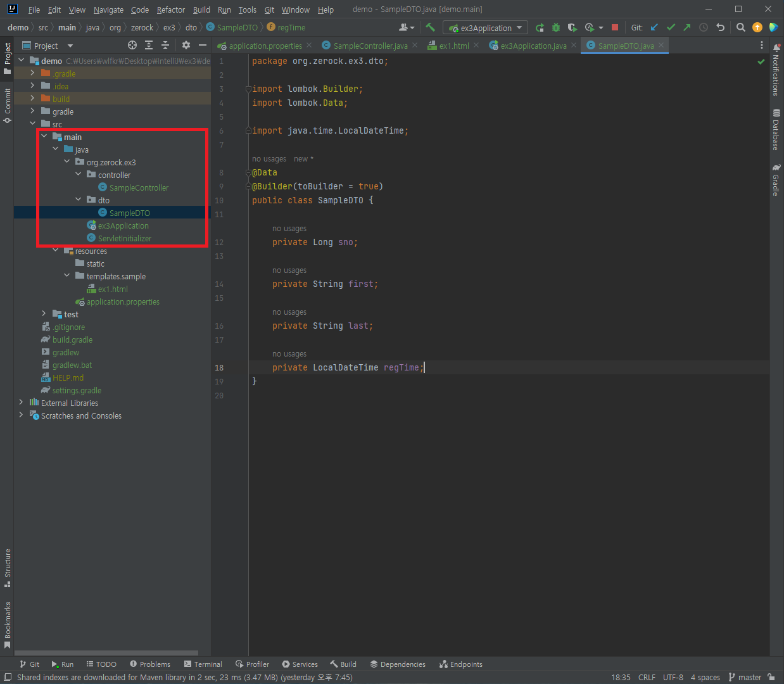This screenshot has height=684, width=784.
Task: Switch to SampleController.java tab
Action: 370,45
